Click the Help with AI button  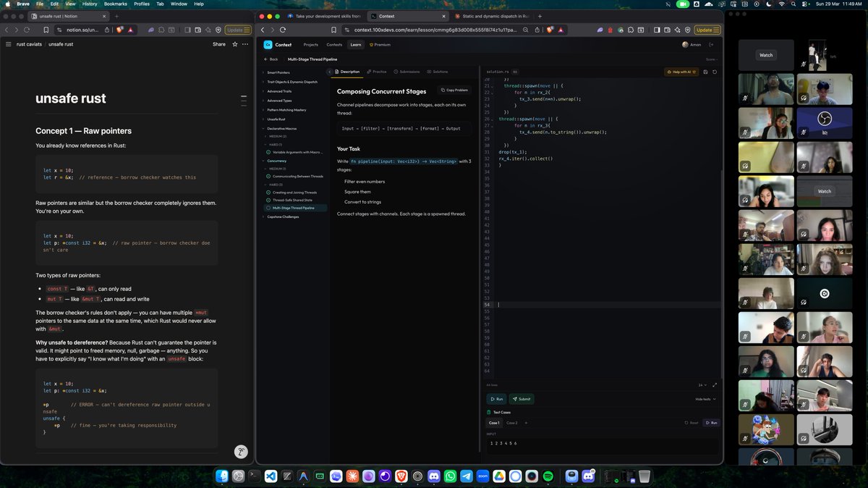pos(682,72)
